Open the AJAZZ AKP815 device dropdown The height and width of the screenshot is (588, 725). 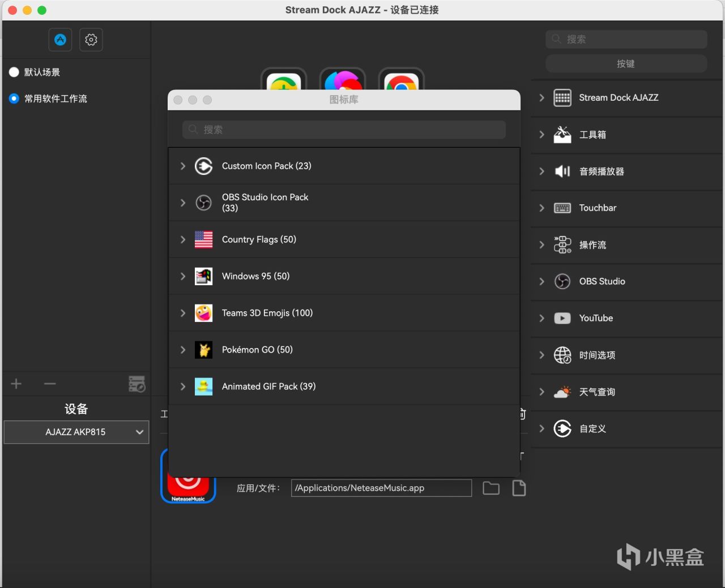coord(76,432)
